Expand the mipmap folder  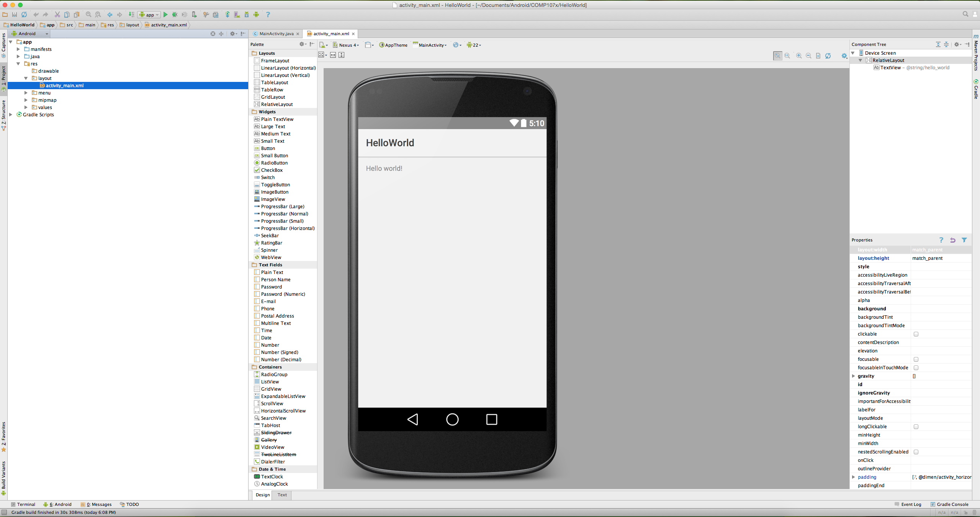coord(26,100)
